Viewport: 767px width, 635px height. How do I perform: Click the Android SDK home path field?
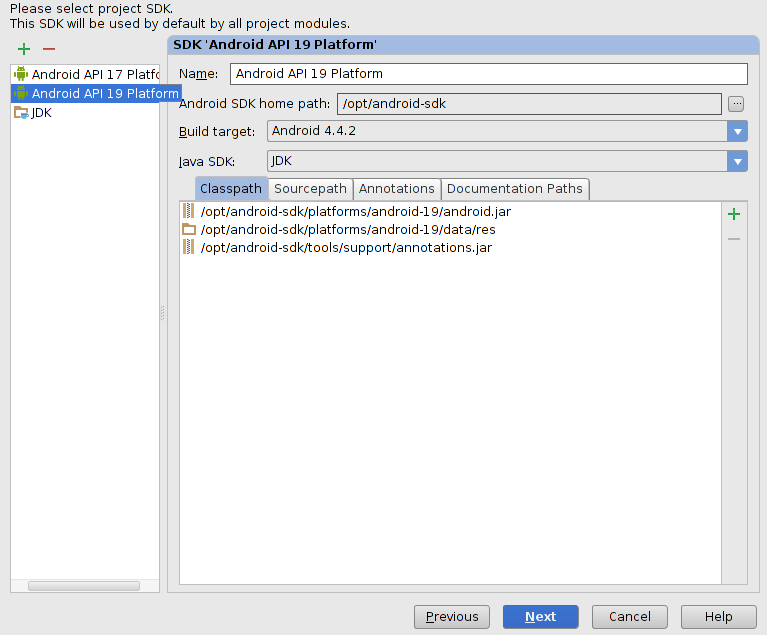pos(529,104)
